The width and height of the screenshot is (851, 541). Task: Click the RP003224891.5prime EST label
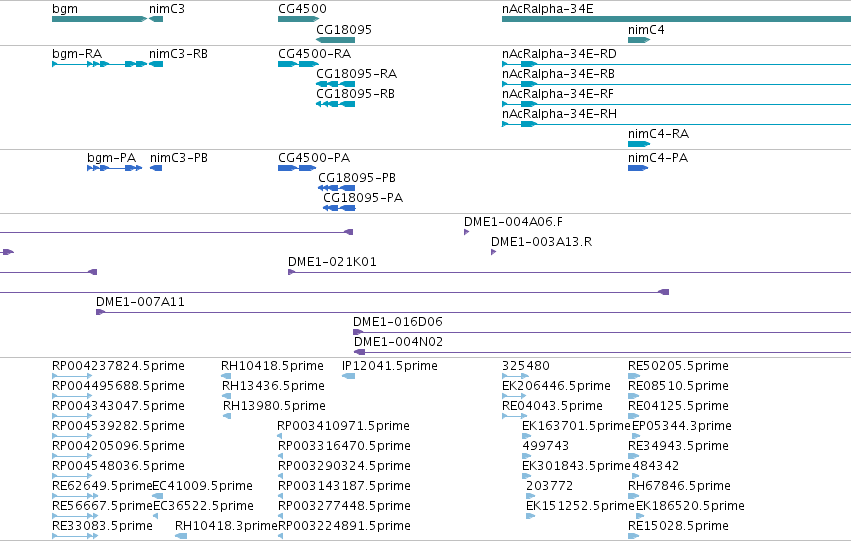[x=344, y=526]
